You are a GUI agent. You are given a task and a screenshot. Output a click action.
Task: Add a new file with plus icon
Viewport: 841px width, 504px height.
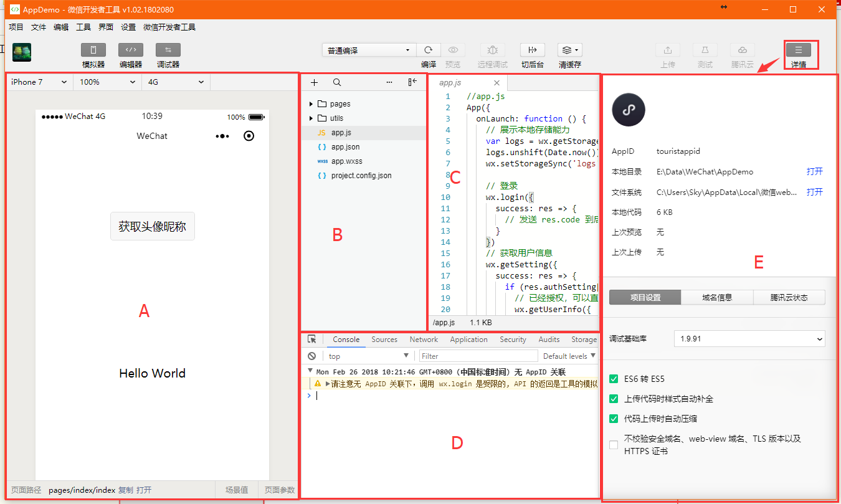[x=315, y=82]
